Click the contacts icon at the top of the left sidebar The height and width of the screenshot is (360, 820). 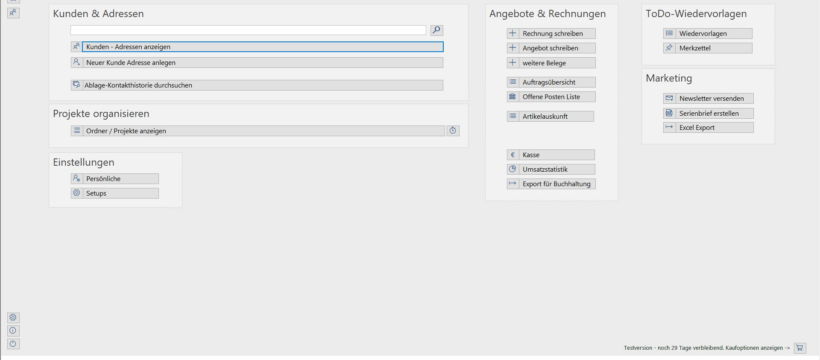click(13, 13)
